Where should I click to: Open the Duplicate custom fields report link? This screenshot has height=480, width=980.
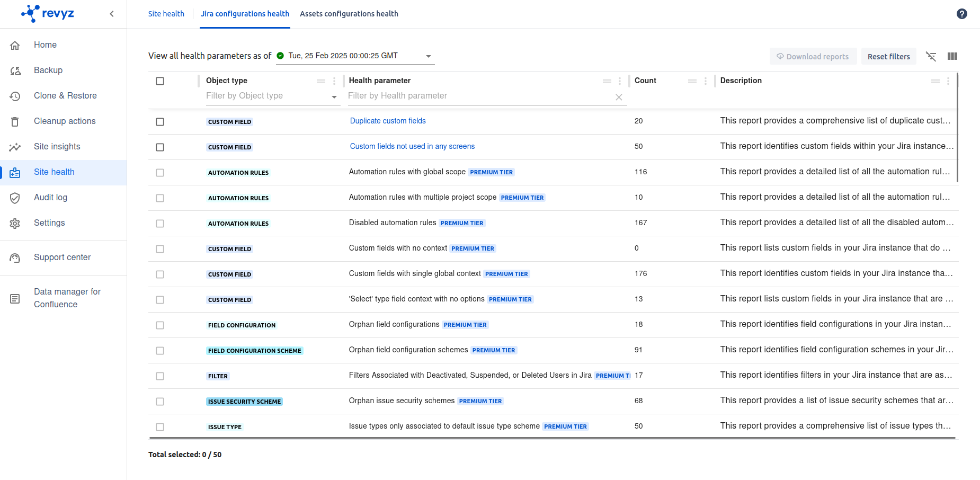pos(388,121)
